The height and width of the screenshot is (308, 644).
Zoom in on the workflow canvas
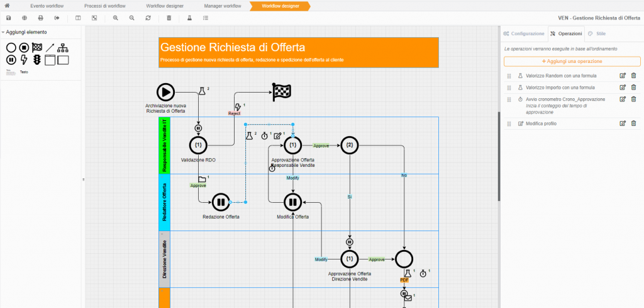(116, 18)
